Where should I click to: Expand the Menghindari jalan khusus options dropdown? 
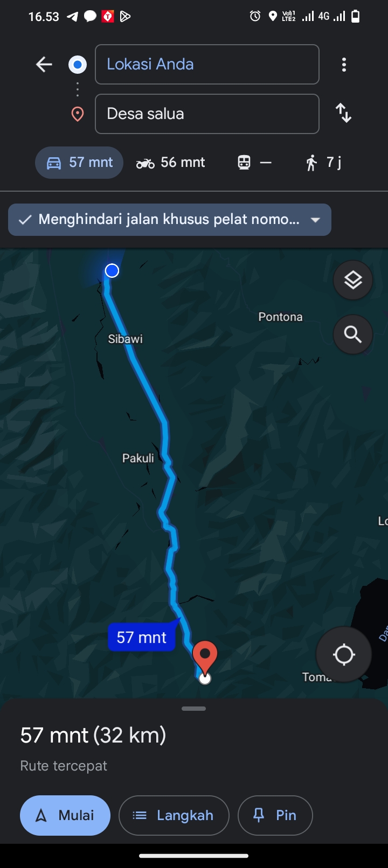(170, 220)
